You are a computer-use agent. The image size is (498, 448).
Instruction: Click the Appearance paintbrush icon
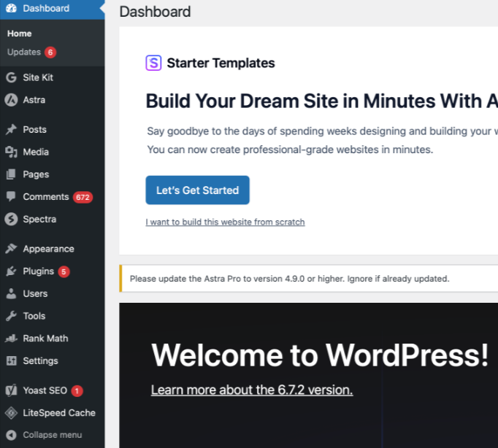click(11, 249)
